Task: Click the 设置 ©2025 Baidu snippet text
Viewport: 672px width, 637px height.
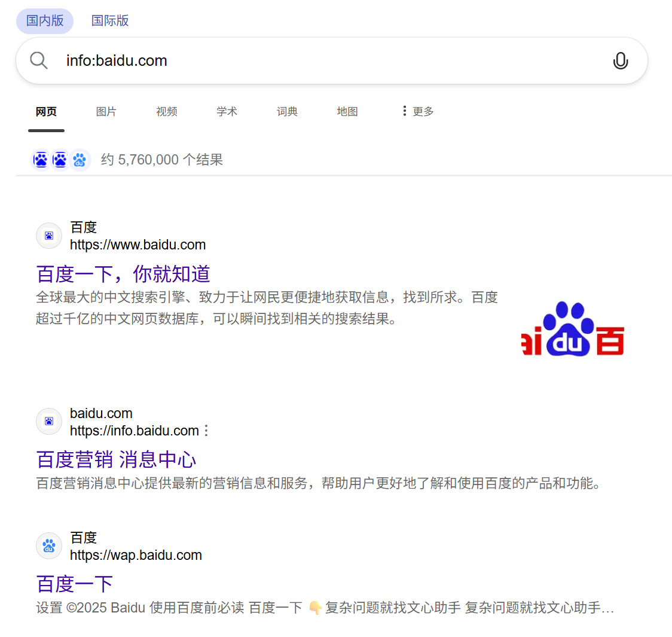Action: click(325, 608)
